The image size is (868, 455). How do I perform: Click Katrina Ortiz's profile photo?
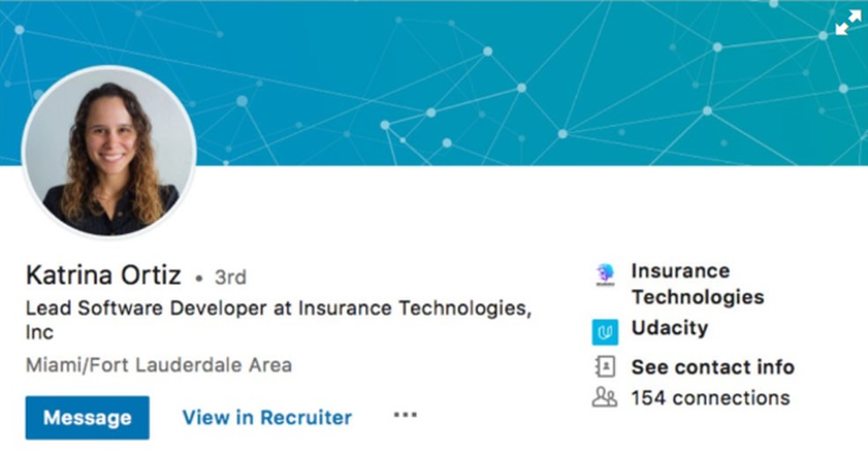click(109, 151)
